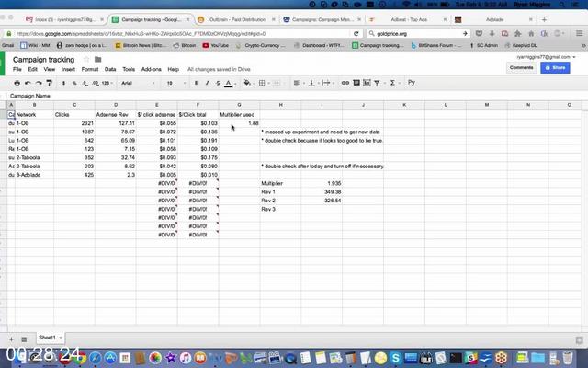Viewport: 588px width, 368px height.
Task: Open the text wrapping dropdown
Action: 328,83
